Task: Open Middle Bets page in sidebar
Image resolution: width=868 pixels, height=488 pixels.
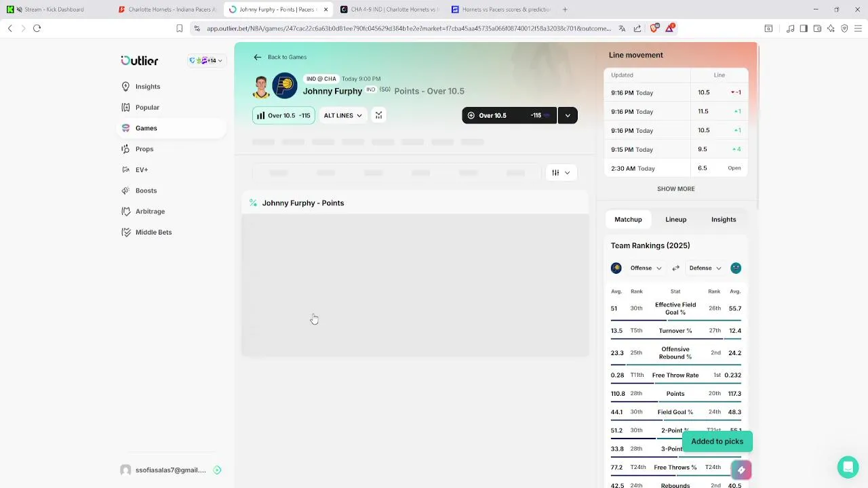Action: (x=153, y=232)
